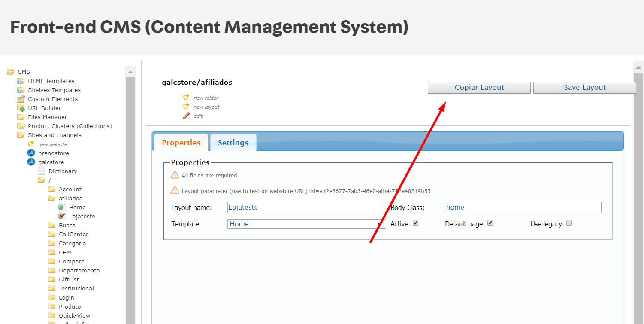The width and height of the screenshot is (644, 324).
Task: Click the Lojateste layout icon in tree
Action: [62, 216]
